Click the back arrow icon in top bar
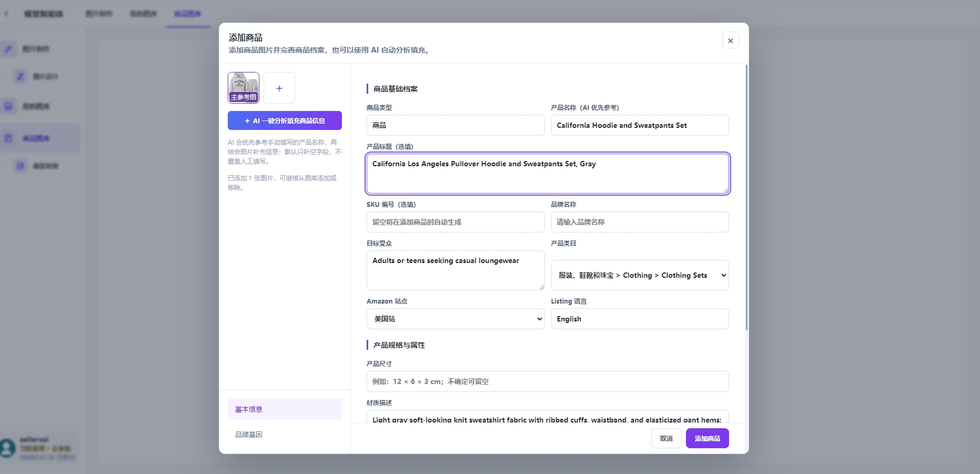 (x=6, y=14)
